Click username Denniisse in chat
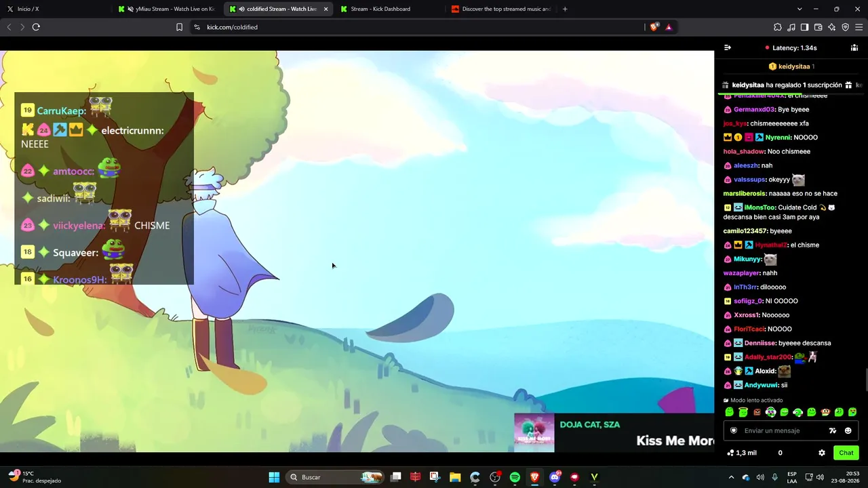This screenshot has width=868, height=488. [x=759, y=343]
